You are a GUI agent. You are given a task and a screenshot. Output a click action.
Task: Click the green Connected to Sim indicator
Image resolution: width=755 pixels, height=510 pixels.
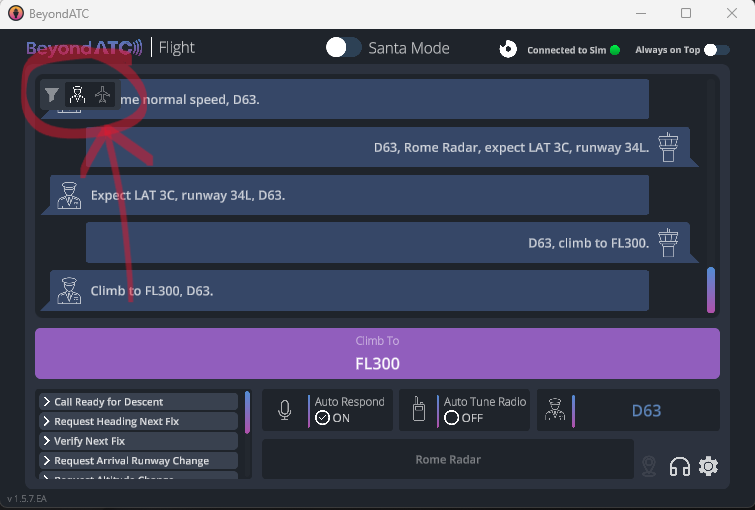pyautogui.click(x=615, y=50)
